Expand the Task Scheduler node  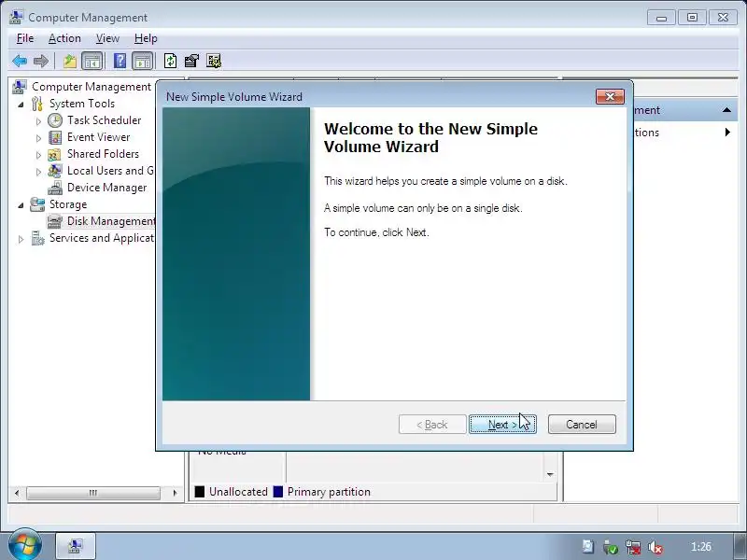click(x=38, y=121)
